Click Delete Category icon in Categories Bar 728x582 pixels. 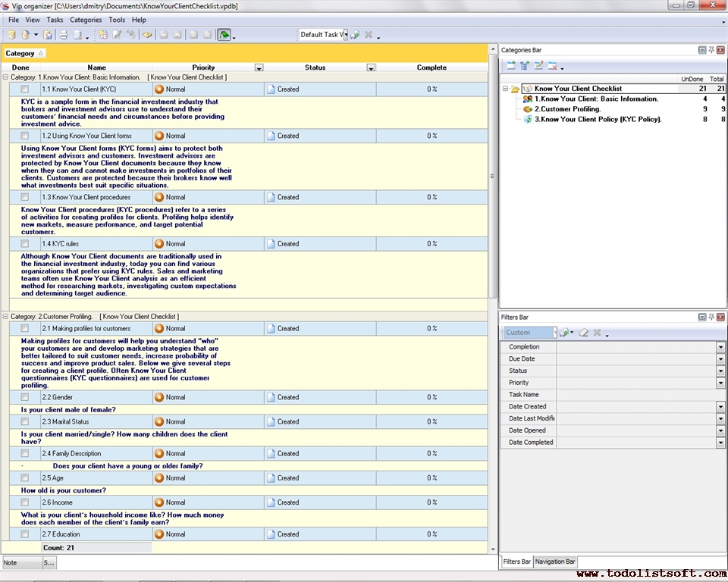553,66
